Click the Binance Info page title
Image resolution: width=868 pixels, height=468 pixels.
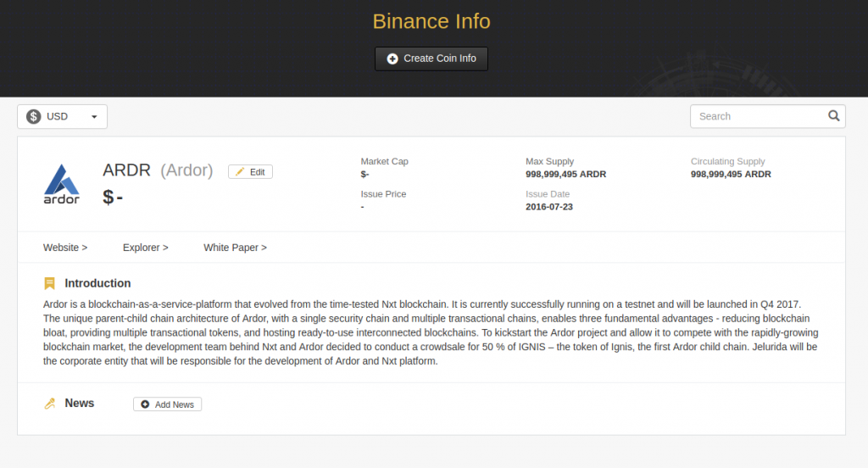(x=431, y=21)
